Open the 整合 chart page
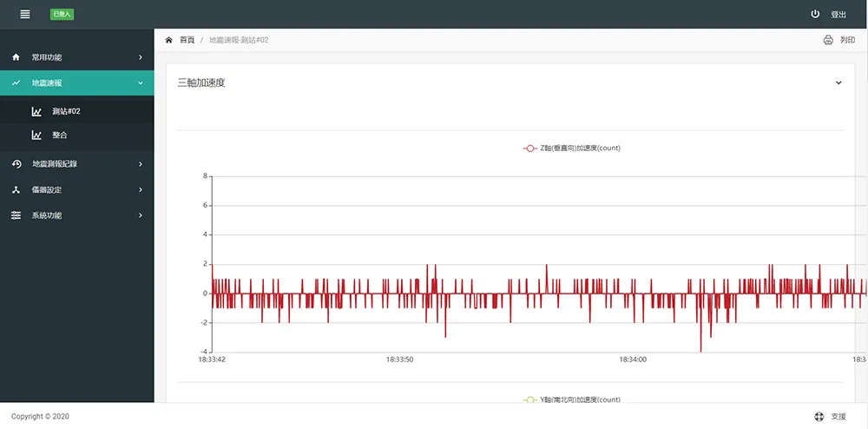This screenshot has height=429, width=868. [x=59, y=135]
